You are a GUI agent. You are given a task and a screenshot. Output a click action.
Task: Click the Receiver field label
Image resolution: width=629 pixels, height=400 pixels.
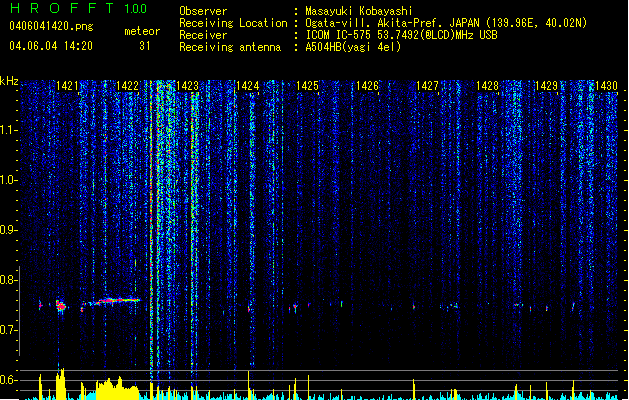point(203,35)
